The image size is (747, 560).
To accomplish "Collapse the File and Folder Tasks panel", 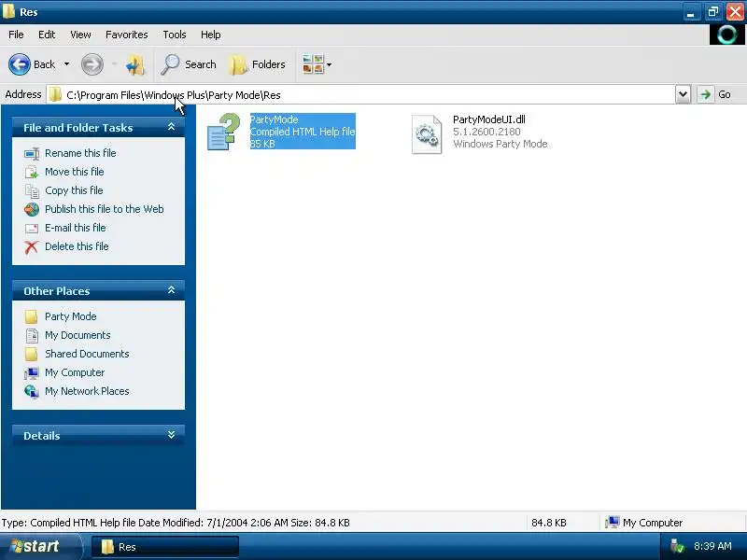I will click(x=172, y=127).
